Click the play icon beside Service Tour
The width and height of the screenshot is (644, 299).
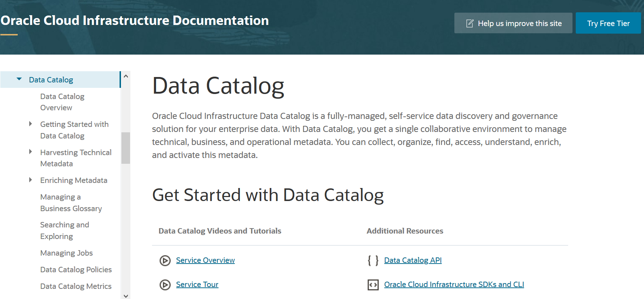point(165,285)
